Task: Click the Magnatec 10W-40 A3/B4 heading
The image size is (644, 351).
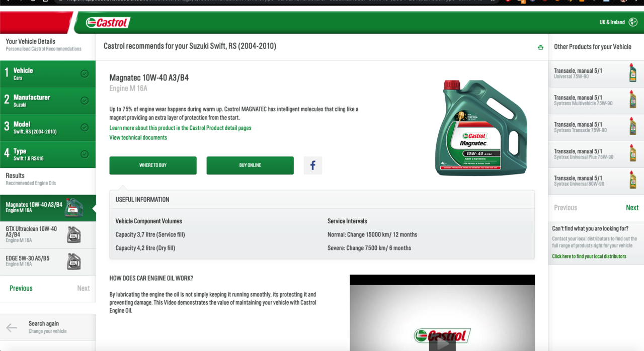Action: [x=149, y=78]
